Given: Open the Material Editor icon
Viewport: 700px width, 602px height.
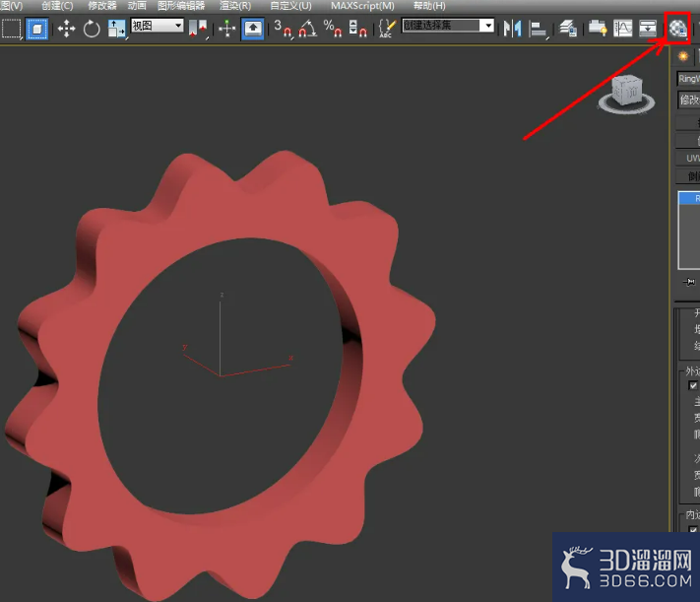Looking at the screenshot, I should click(677, 29).
